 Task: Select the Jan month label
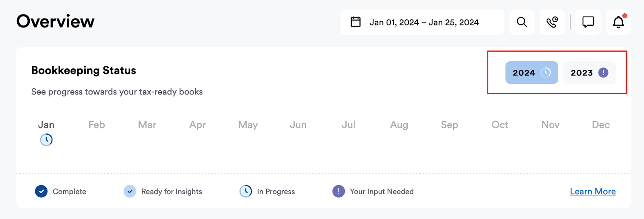point(46,125)
